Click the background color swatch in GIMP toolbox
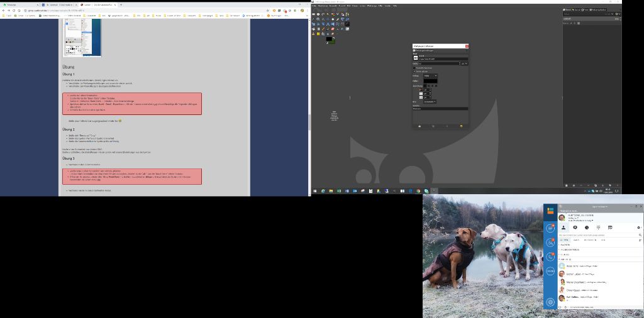The width and height of the screenshot is (644, 318). click(333, 41)
